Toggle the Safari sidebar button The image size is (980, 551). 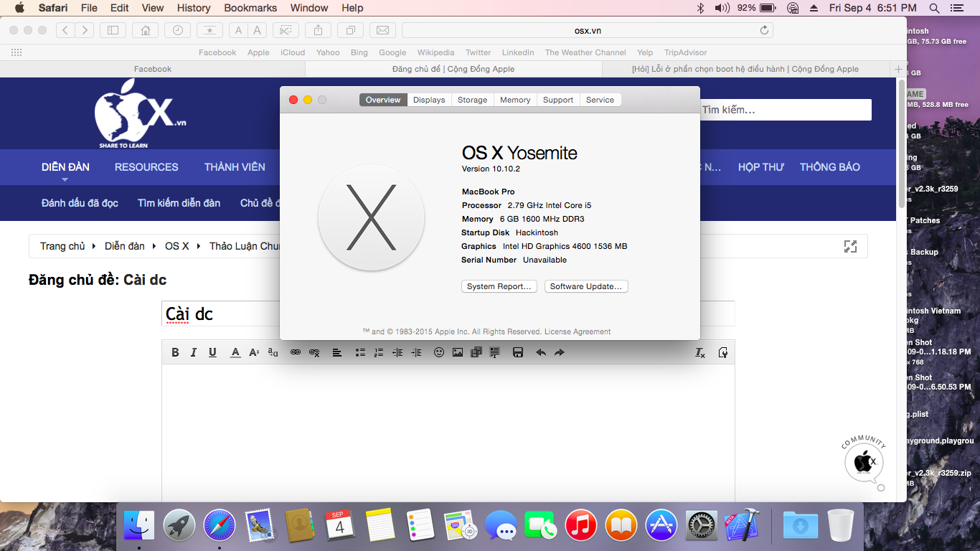click(x=113, y=30)
